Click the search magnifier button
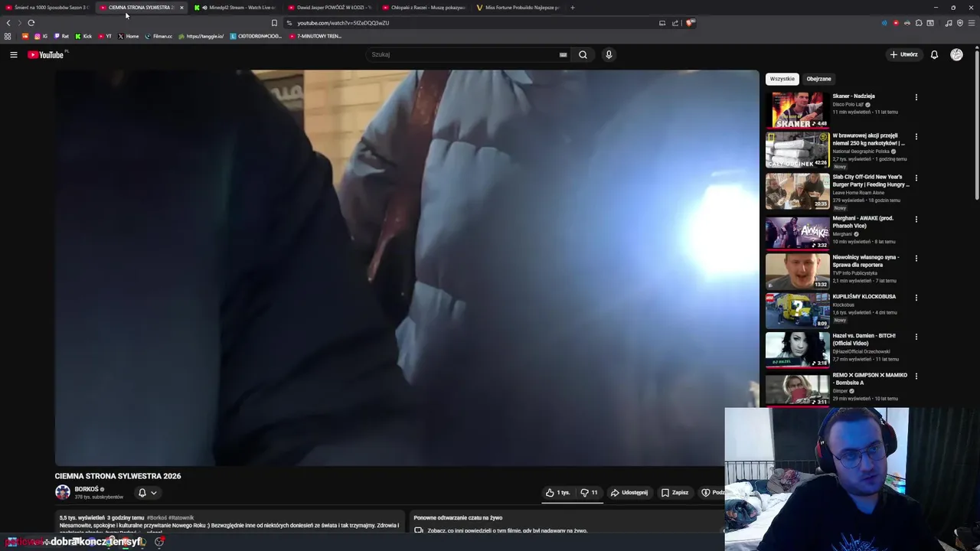Screen dimensions: 980x551 (583, 54)
